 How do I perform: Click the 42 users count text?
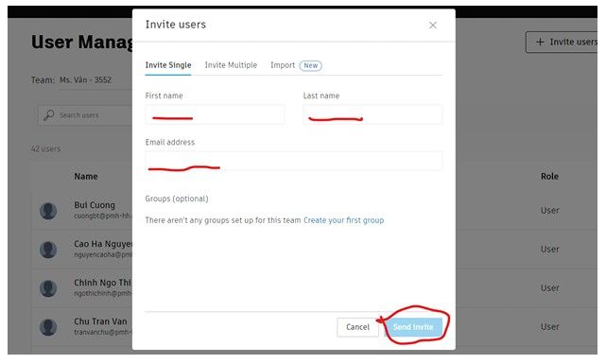click(45, 148)
